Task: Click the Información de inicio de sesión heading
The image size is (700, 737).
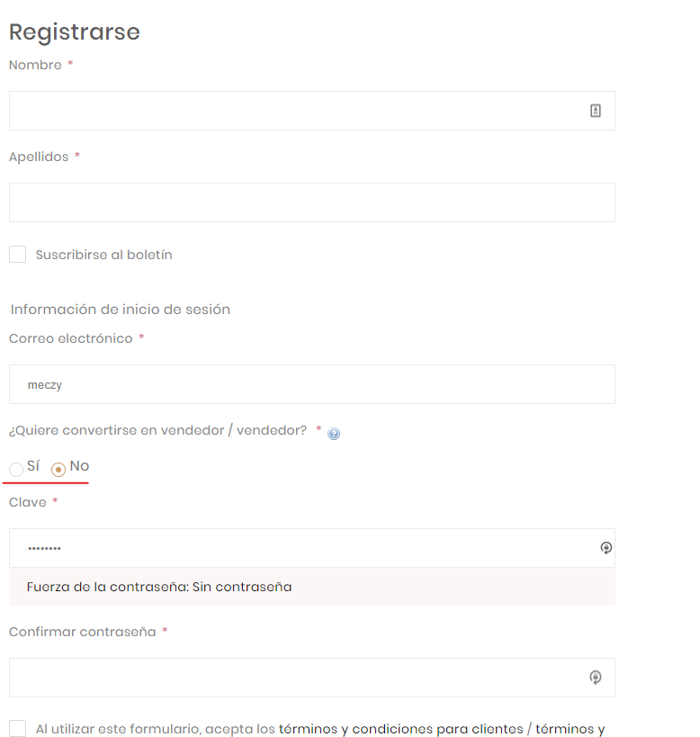Action: pos(120,309)
